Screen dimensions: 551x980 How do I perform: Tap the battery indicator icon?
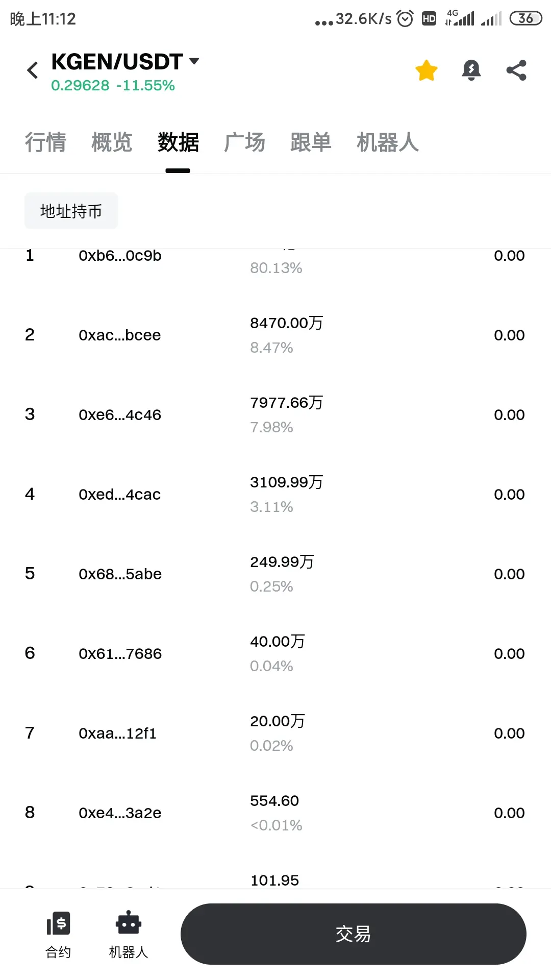[x=525, y=18]
